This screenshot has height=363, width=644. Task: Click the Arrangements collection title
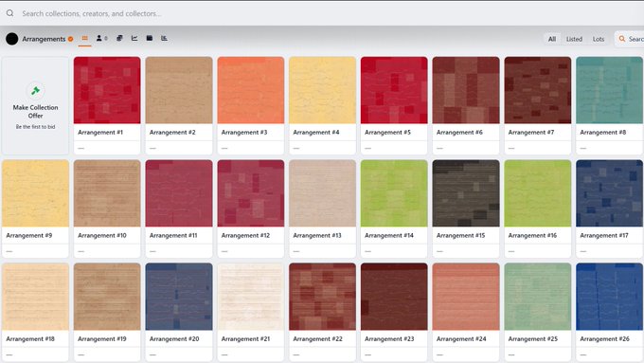tap(44, 39)
